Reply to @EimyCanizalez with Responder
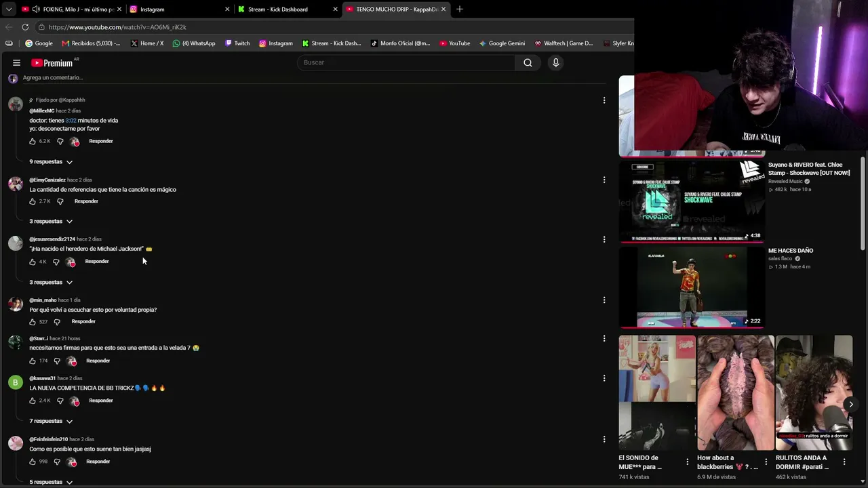The height and width of the screenshot is (488, 868). (x=86, y=201)
